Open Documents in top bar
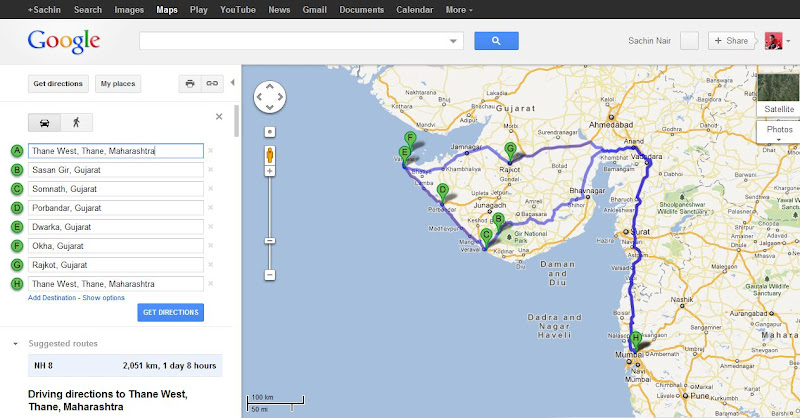This screenshot has width=800, height=418. pos(361,10)
